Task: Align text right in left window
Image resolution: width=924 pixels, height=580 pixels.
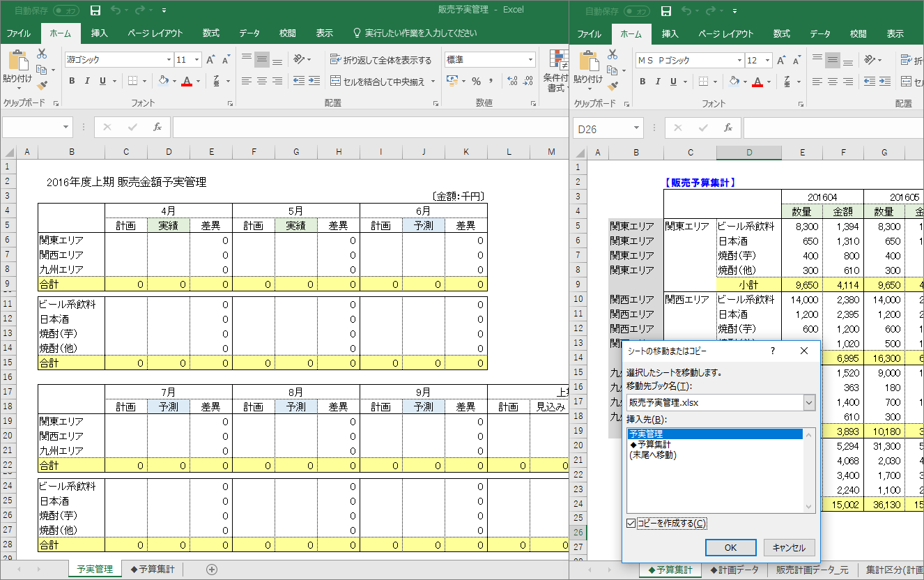Action: (x=277, y=81)
